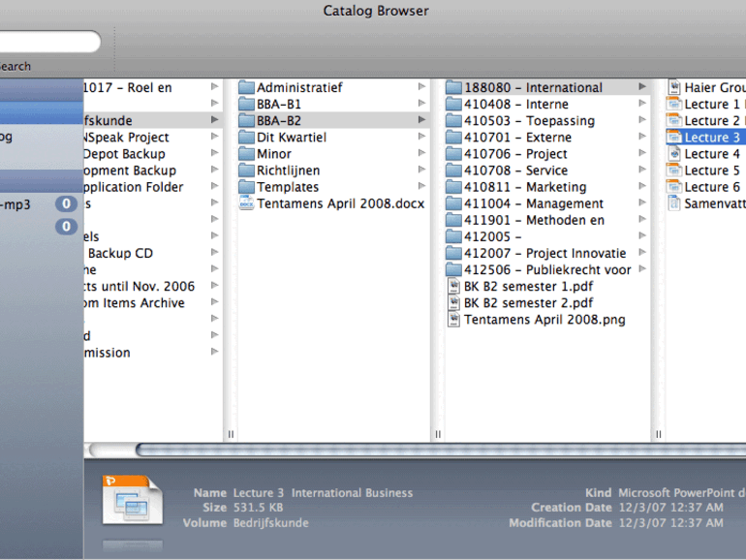Click the BBA-B2 folder icon
Image resolution: width=746 pixels, height=560 pixels.
coord(246,120)
